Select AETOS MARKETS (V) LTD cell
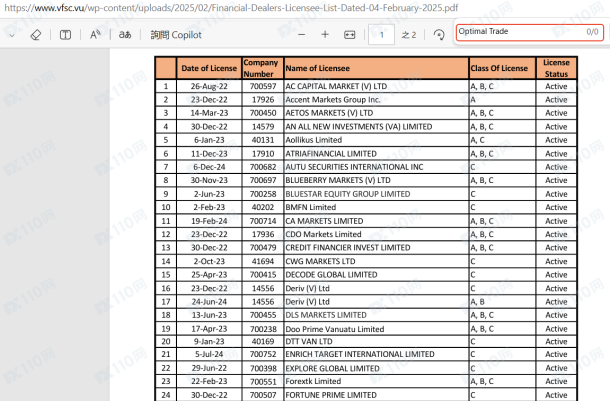This screenshot has width=610, height=401. (376, 113)
